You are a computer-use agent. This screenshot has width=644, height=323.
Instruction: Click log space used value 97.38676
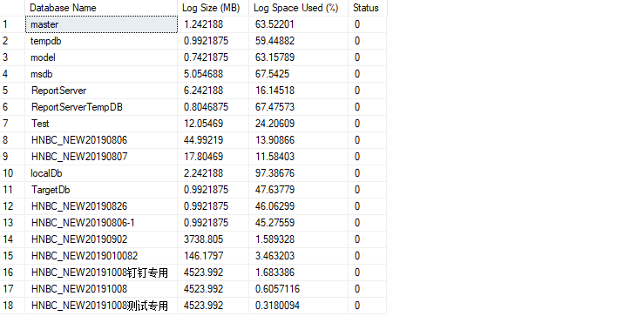tap(275, 173)
